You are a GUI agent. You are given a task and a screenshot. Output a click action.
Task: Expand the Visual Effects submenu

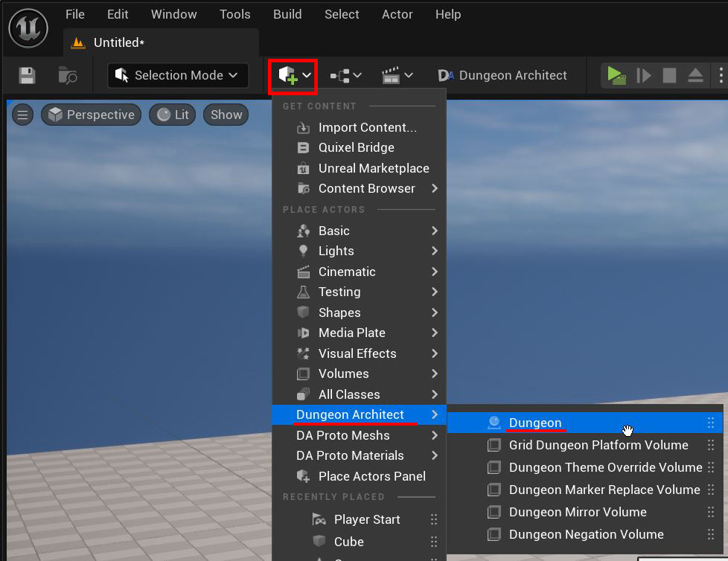pyautogui.click(x=359, y=353)
